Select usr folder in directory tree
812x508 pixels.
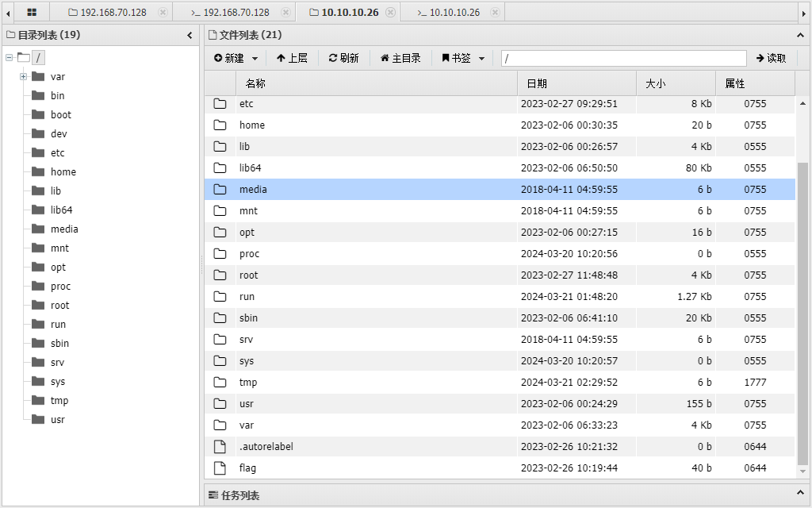[x=57, y=420]
